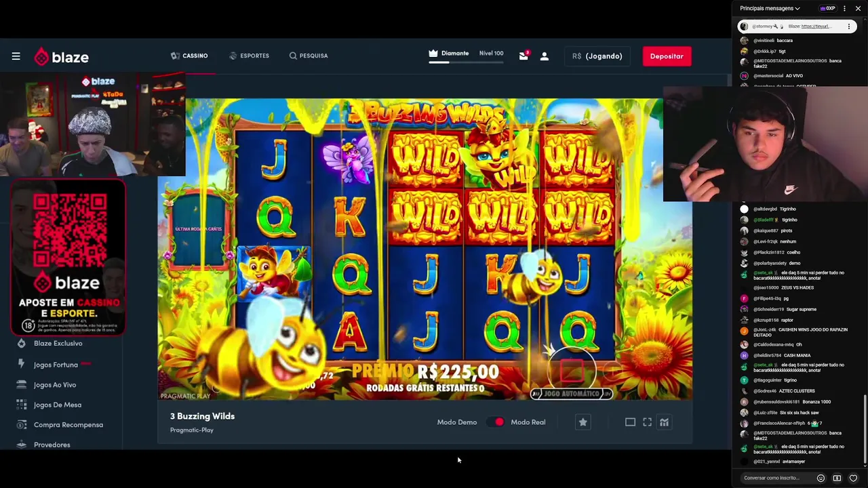Click the Jogos De Mesa sidebar icon
This screenshot has width=868, height=488.
[x=21, y=405]
